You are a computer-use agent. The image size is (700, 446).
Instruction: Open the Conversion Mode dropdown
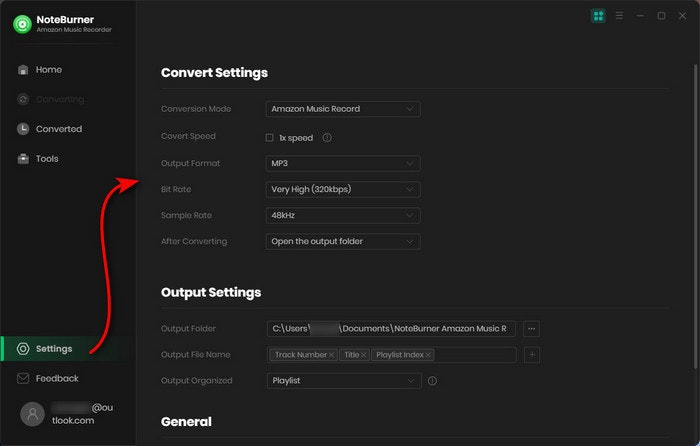(343, 109)
